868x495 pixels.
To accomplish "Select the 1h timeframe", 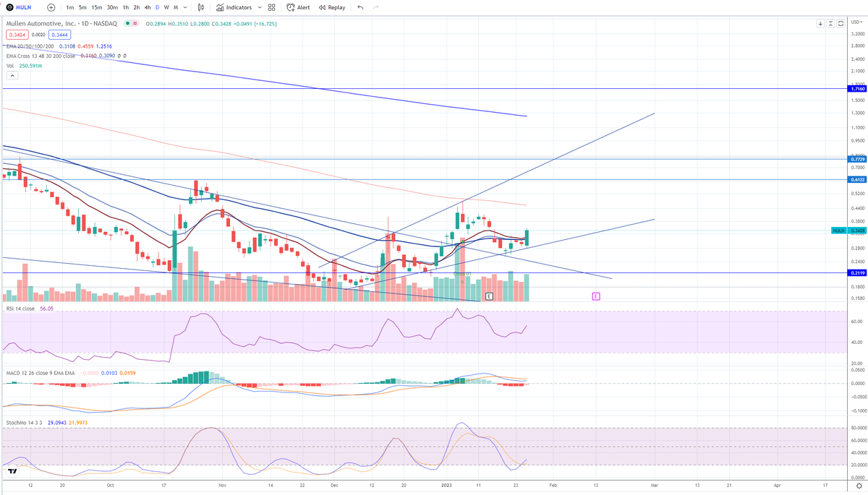I will 126,7.
